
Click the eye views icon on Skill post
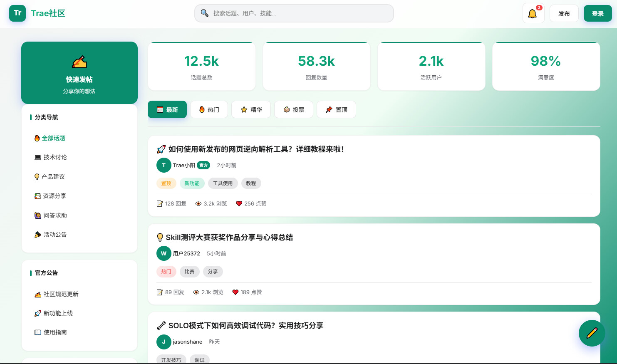[196, 292]
